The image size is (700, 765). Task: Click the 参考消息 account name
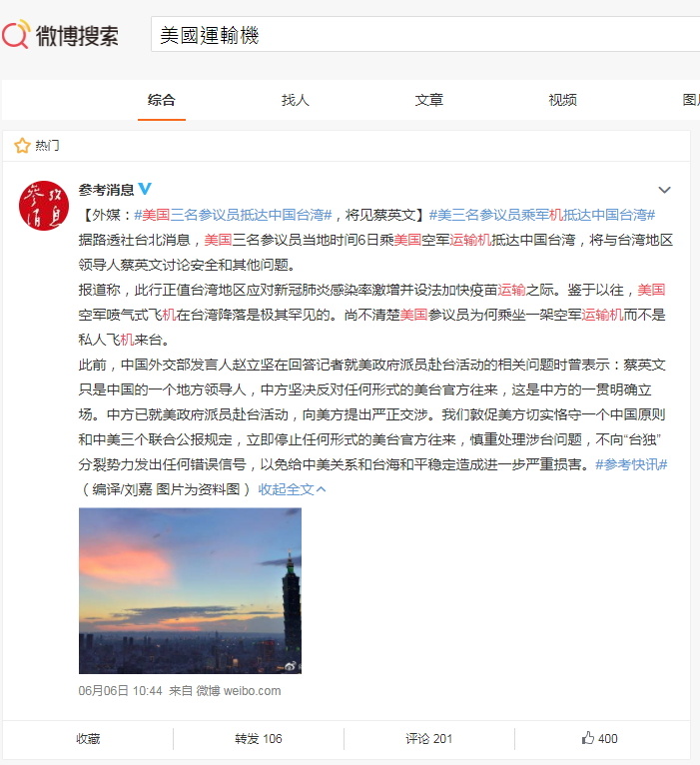coord(106,190)
